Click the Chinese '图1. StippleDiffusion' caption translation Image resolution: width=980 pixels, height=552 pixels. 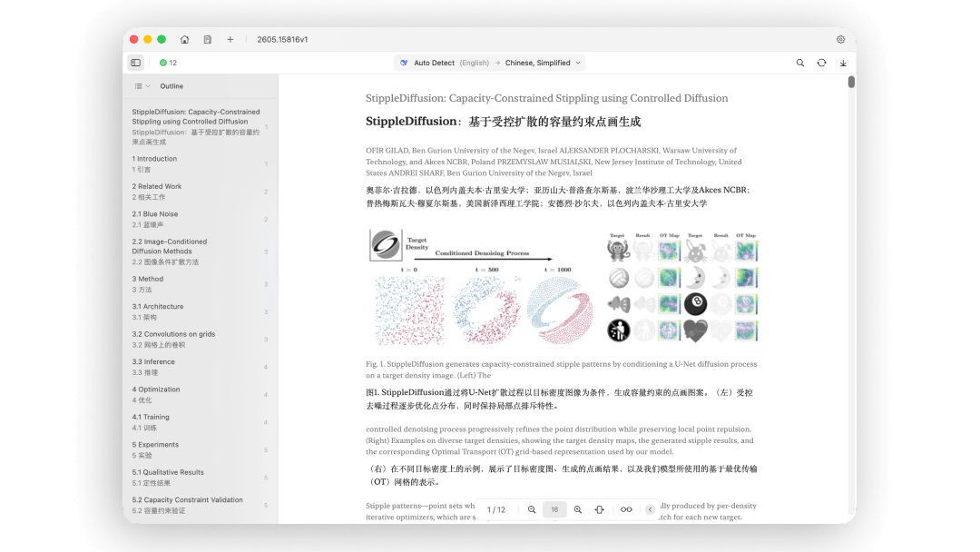(559, 399)
